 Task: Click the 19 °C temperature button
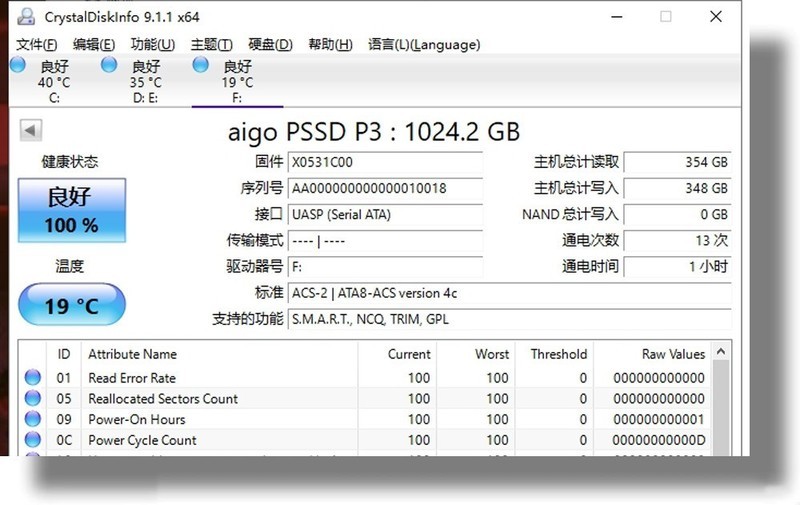coord(72,305)
